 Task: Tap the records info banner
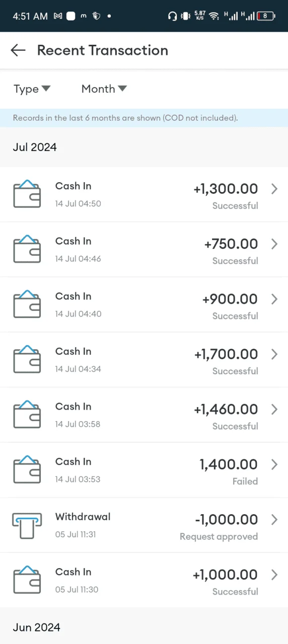coord(144,118)
